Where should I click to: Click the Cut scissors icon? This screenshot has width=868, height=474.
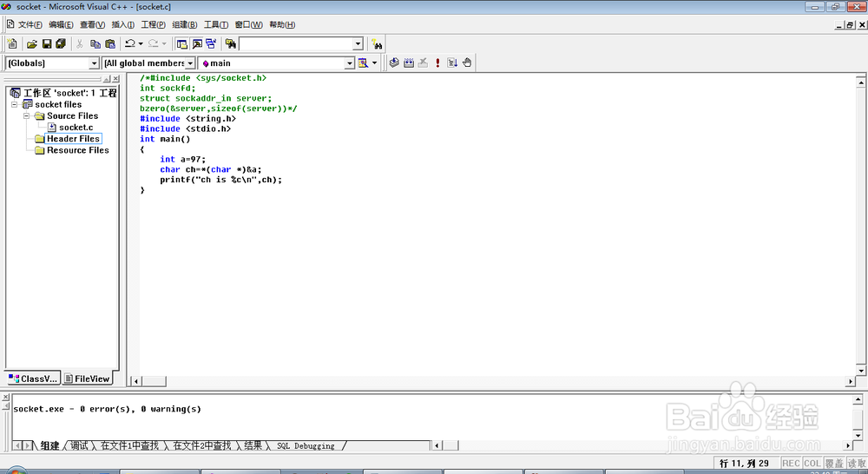[80, 43]
